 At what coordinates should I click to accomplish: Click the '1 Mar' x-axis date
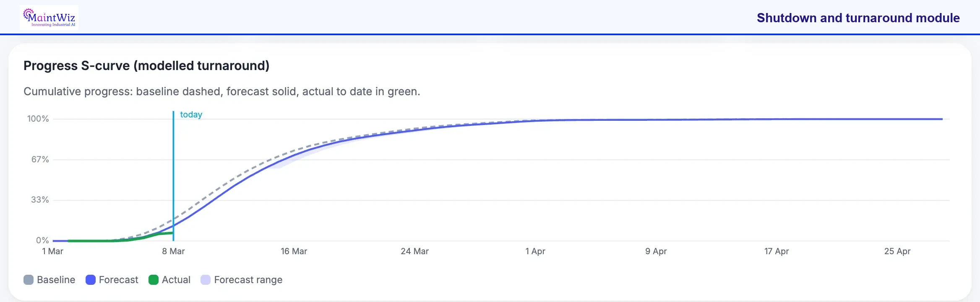pyautogui.click(x=53, y=251)
